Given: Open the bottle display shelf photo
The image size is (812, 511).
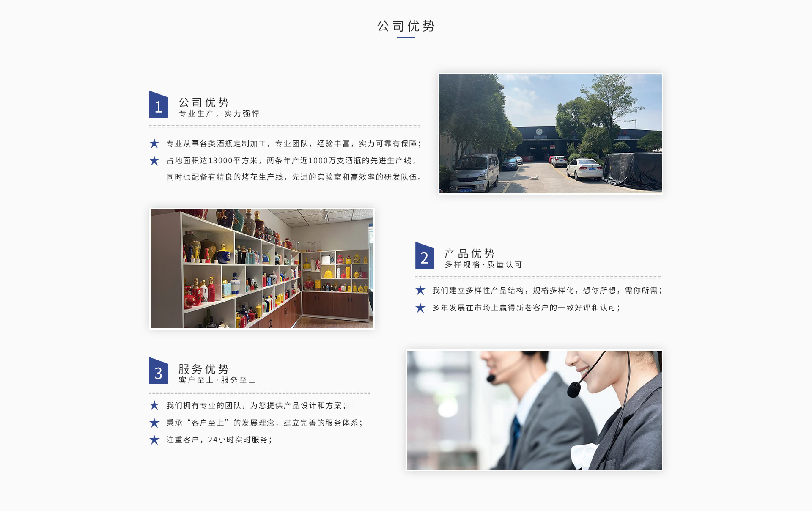Looking at the screenshot, I should [262, 269].
